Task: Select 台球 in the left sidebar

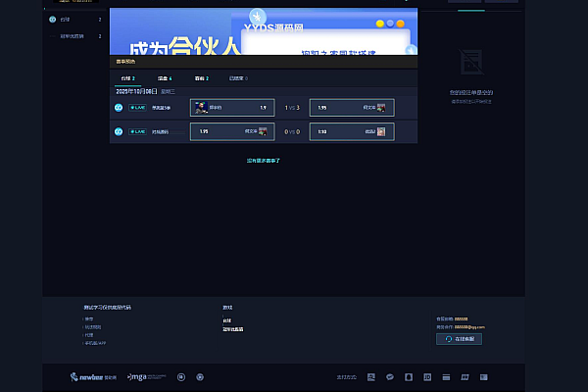Action: coord(65,19)
